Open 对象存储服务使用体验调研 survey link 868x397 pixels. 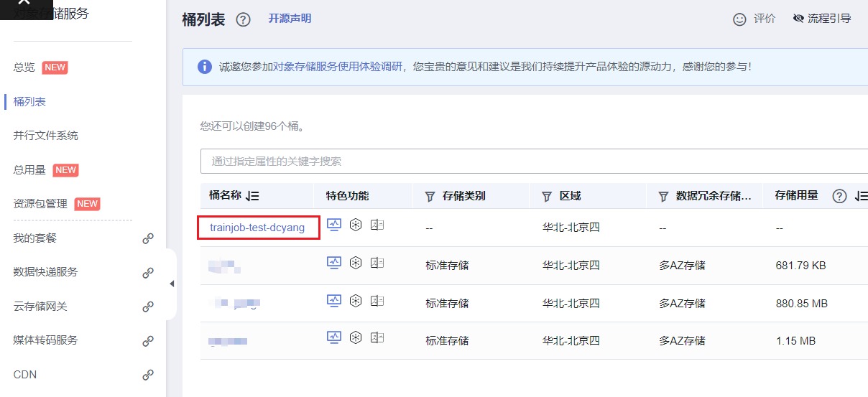coord(337,67)
